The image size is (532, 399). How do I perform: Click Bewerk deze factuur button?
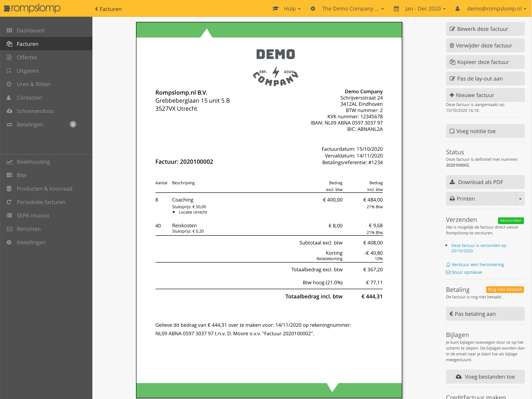pos(485,29)
